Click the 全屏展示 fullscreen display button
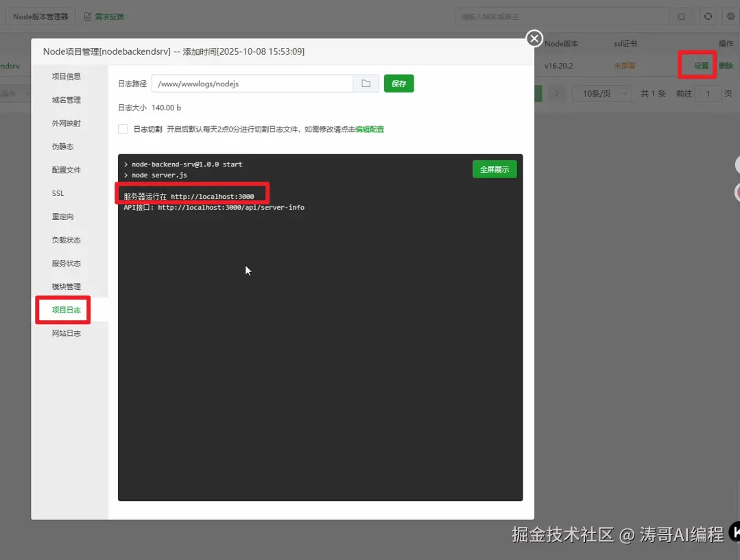Viewport: 740px width, 560px height. point(494,169)
